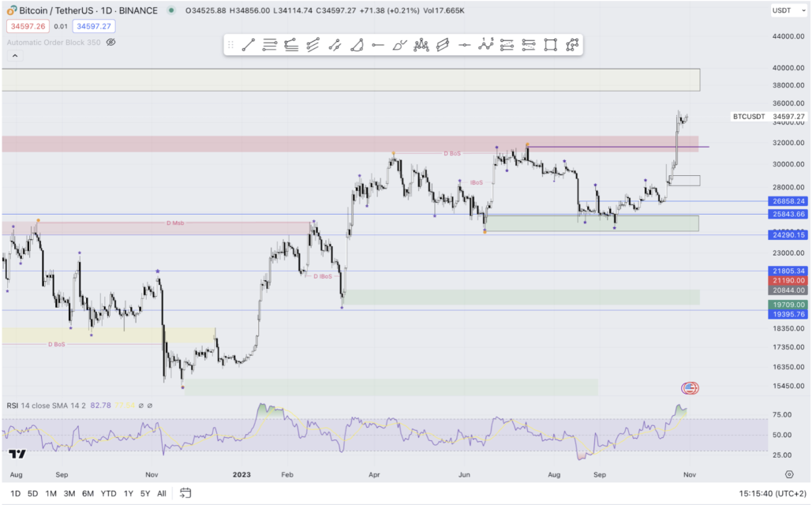Activate the arc wedge drawing tool

(357, 45)
